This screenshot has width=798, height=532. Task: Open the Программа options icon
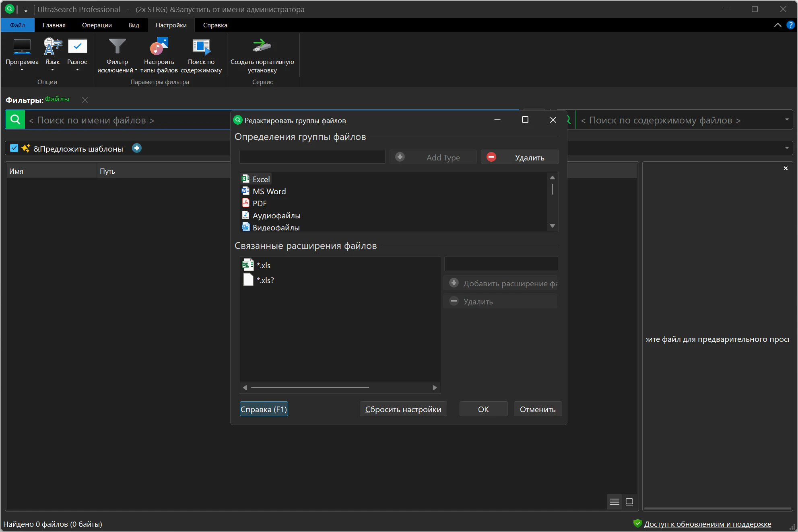pyautogui.click(x=22, y=47)
